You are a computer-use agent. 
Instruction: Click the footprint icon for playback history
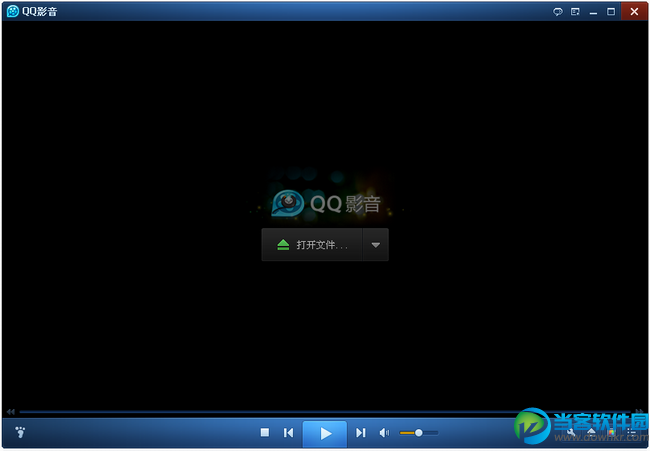point(20,432)
